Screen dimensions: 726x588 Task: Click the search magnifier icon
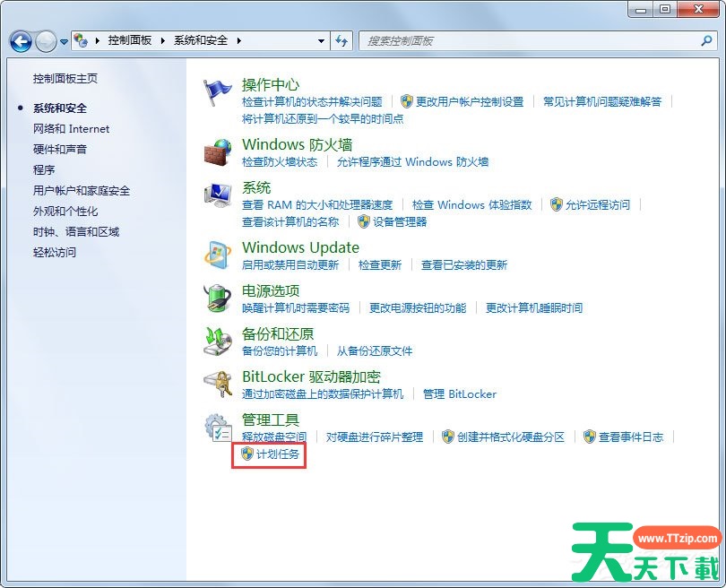click(706, 40)
